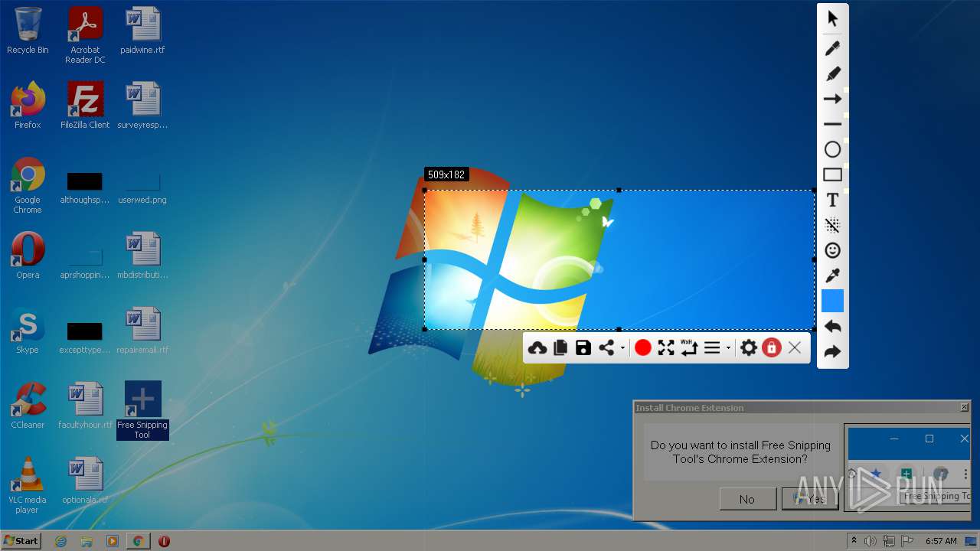Select the rectangle shape tool

pyautogui.click(x=832, y=174)
